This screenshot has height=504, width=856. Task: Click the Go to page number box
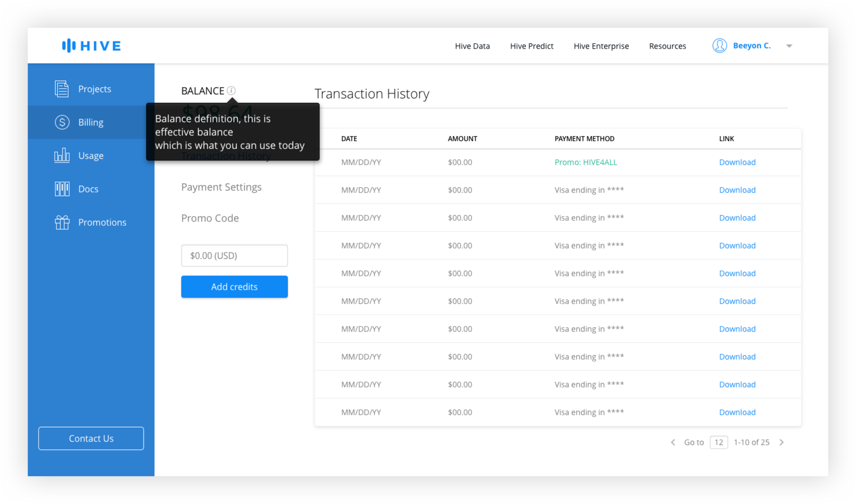[x=718, y=442]
